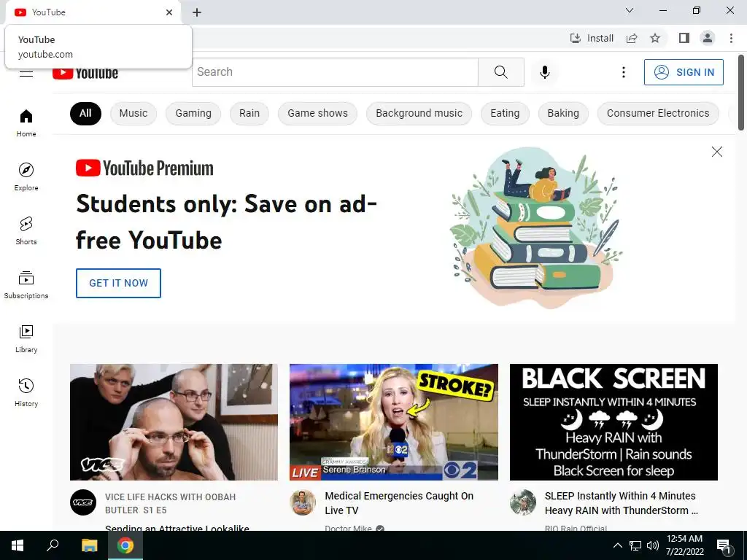Viewport: 747px width, 560px height.
Task: Show hidden system tray icons
Action: [x=617, y=545]
